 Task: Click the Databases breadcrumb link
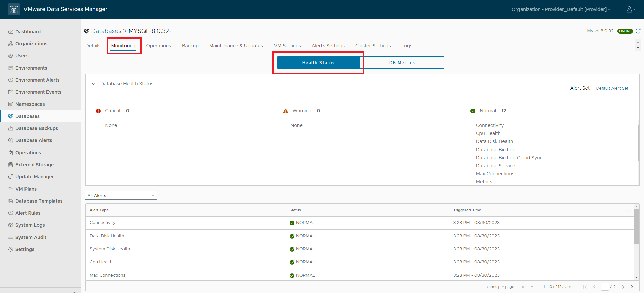pyautogui.click(x=106, y=31)
